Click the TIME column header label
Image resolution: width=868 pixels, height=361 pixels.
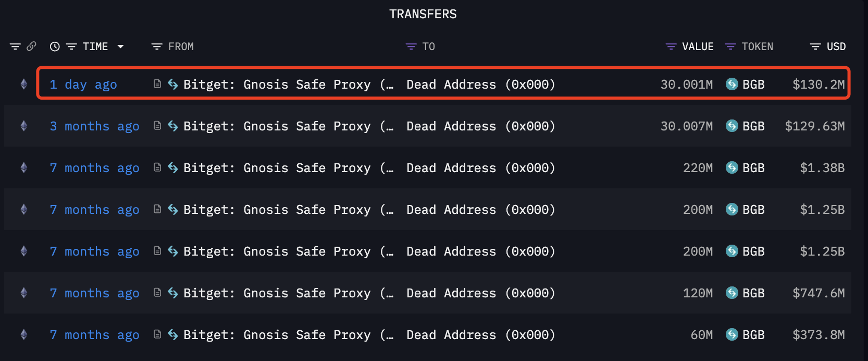(95, 46)
